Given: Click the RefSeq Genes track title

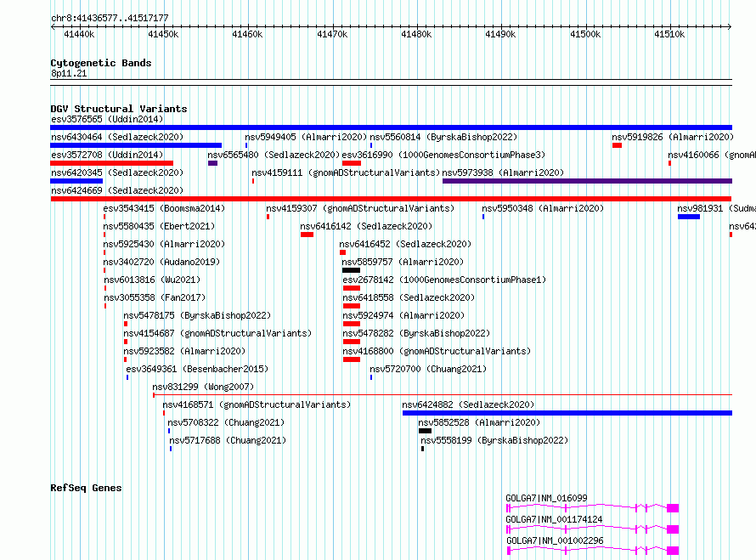Looking at the screenshot, I should click(86, 488).
